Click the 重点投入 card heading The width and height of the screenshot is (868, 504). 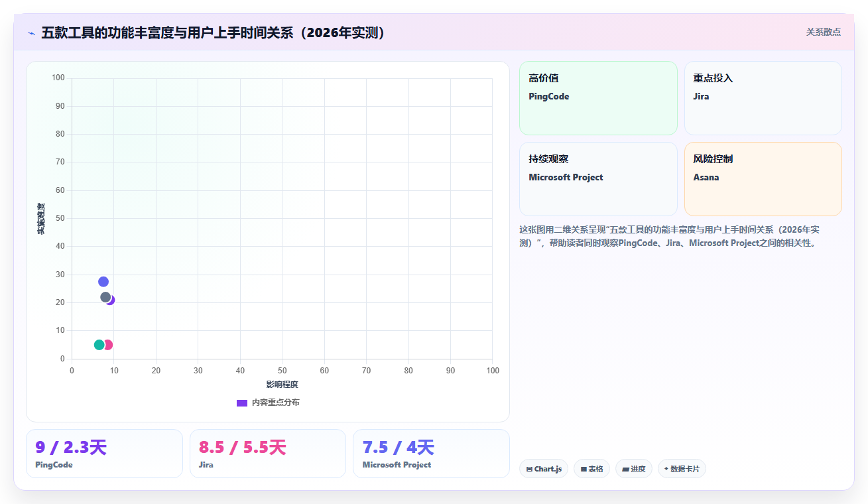pos(713,78)
